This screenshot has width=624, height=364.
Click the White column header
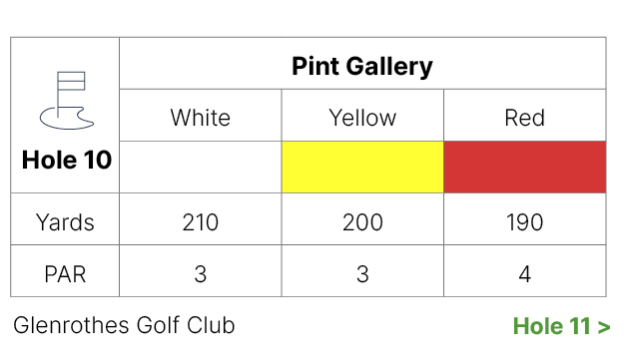[200, 118]
